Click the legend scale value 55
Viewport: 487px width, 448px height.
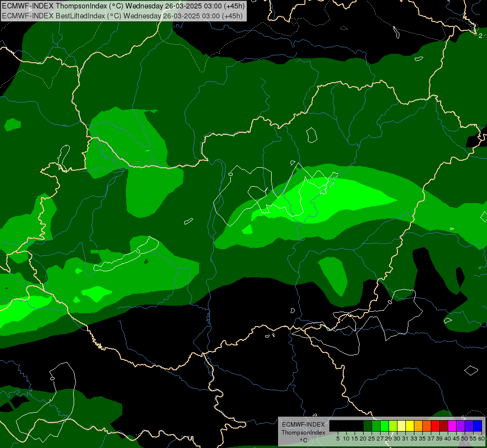point(474,439)
